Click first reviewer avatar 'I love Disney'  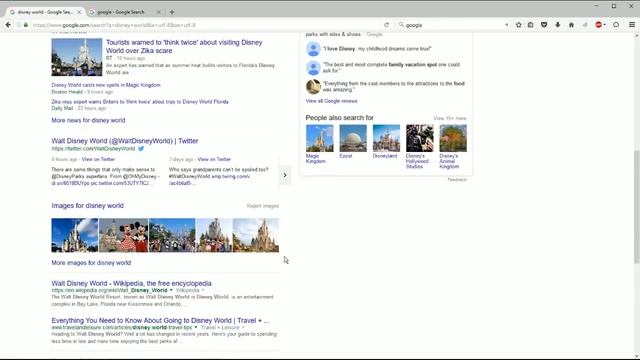(x=313, y=49)
